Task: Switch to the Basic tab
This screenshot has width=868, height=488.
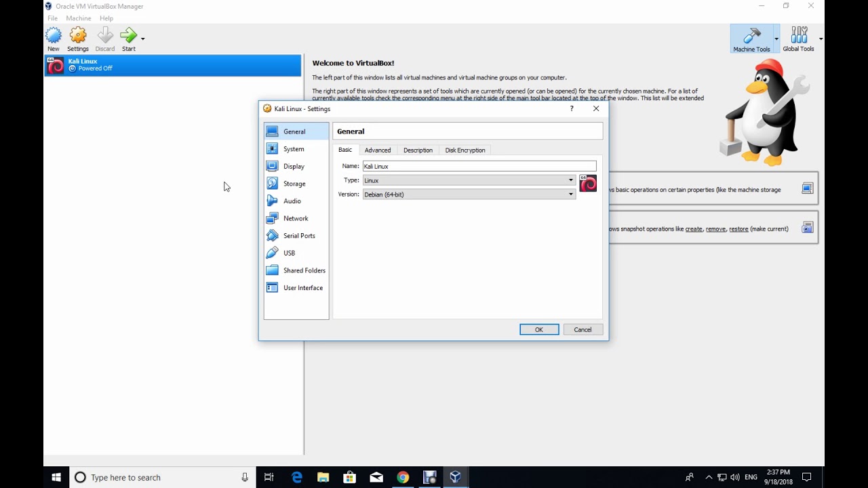Action: [x=345, y=150]
